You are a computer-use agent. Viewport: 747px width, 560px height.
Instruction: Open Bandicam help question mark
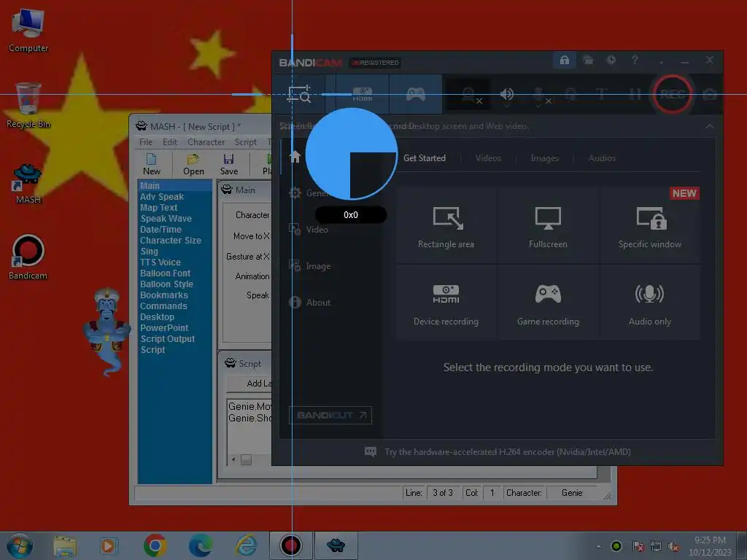[635, 60]
